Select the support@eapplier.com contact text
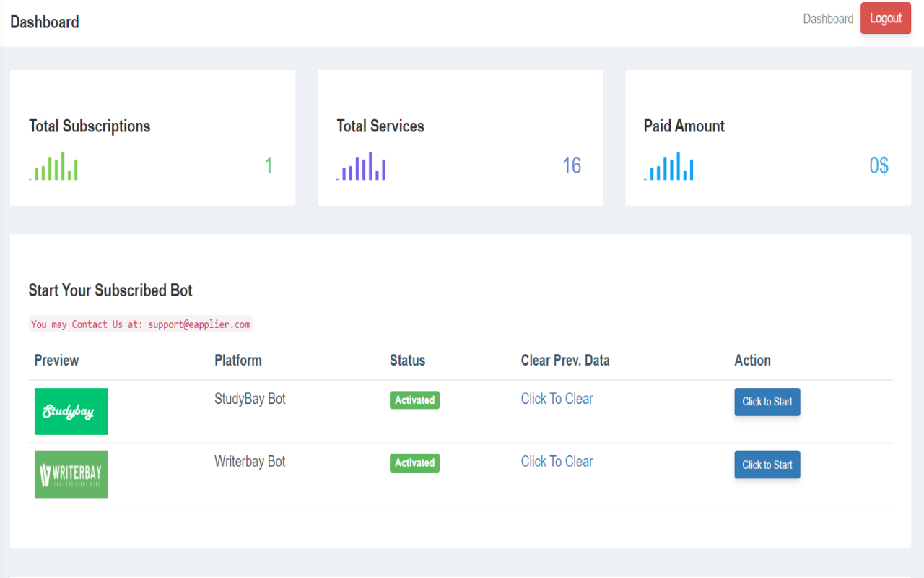The width and height of the screenshot is (924, 578). [199, 324]
